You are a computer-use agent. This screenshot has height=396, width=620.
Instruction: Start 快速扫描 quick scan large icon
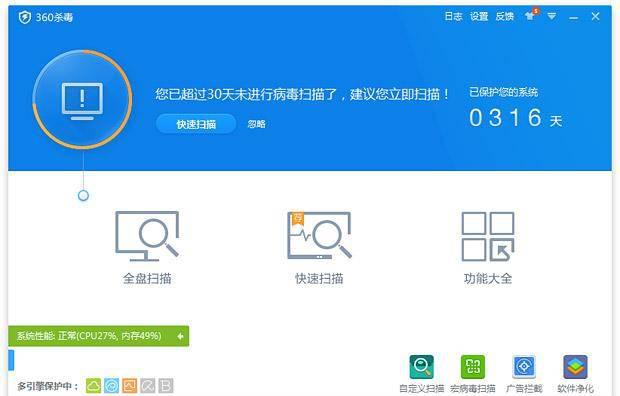pyautogui.click(x=319, y=236)
